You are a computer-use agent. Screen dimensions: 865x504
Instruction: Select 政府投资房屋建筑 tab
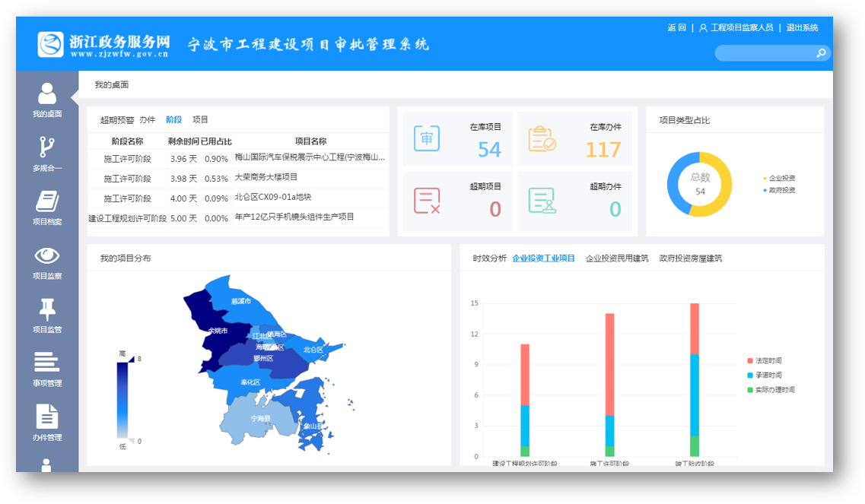tap(690, 258)
